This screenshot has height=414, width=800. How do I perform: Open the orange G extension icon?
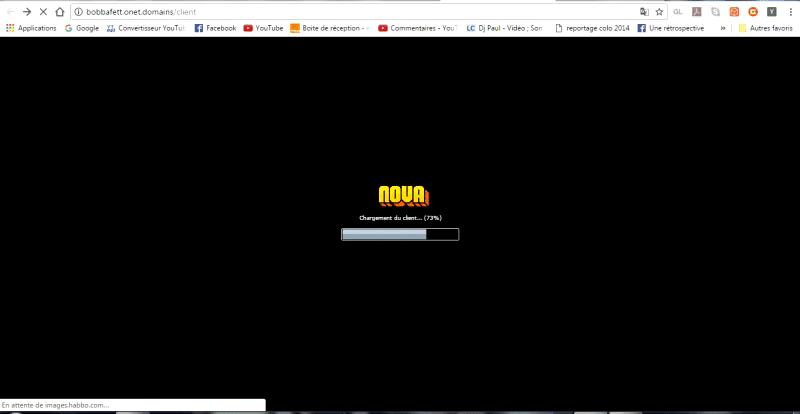click(753, 12)
